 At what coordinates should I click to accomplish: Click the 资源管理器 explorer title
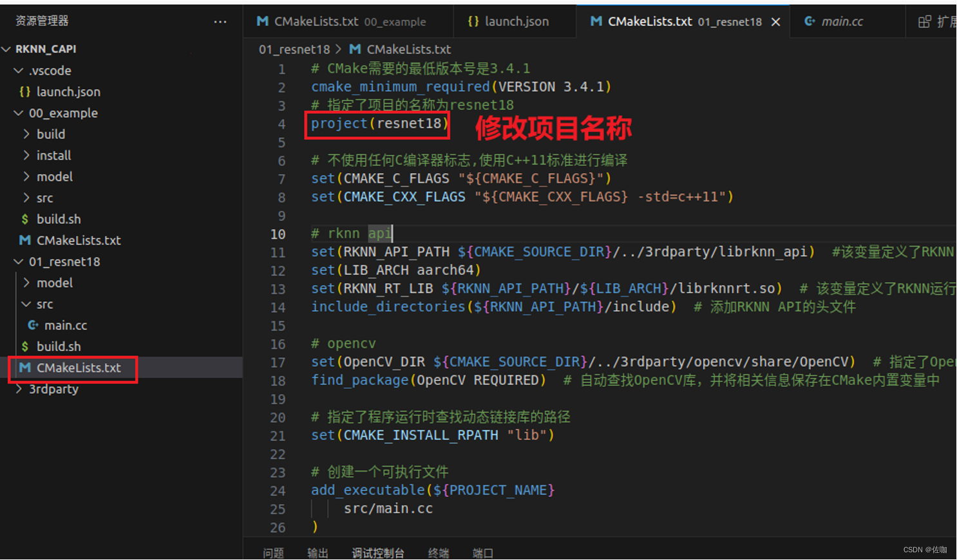[42, 21]
